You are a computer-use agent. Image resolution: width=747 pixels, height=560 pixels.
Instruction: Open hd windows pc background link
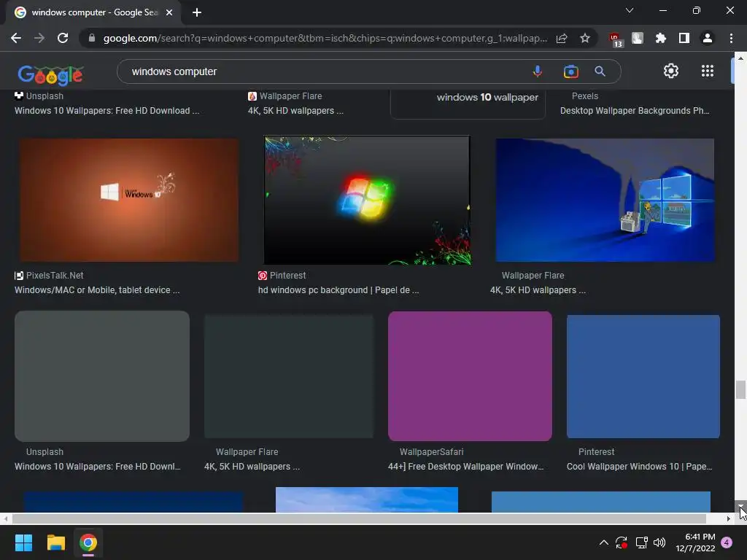click(338, 290)
